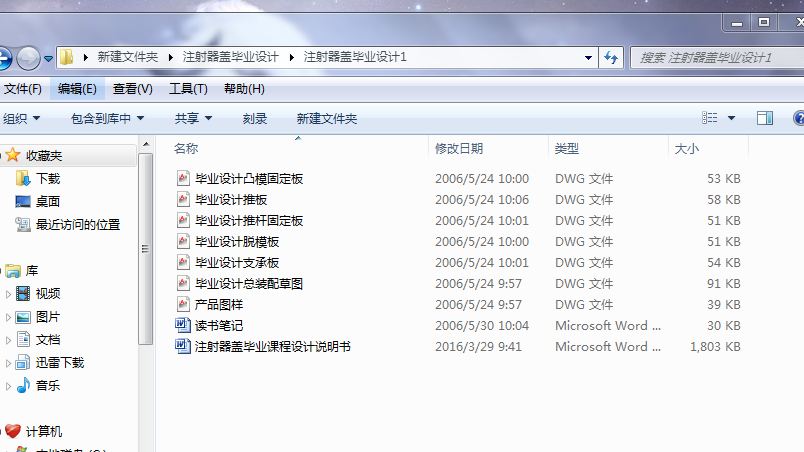Open the recent pages dropdown arrow

(48, 59)
